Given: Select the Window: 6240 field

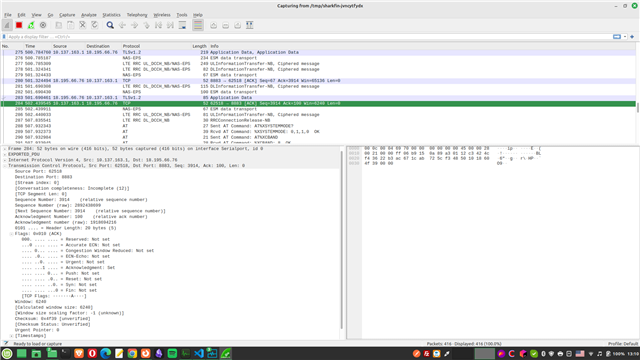Looking at the screenshot, I should 31,302.
